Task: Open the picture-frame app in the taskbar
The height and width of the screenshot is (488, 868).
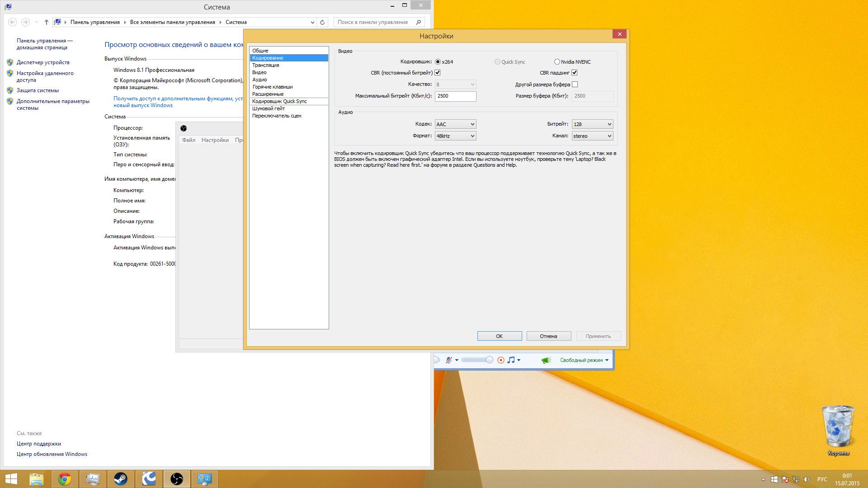Action: [93, 479]
